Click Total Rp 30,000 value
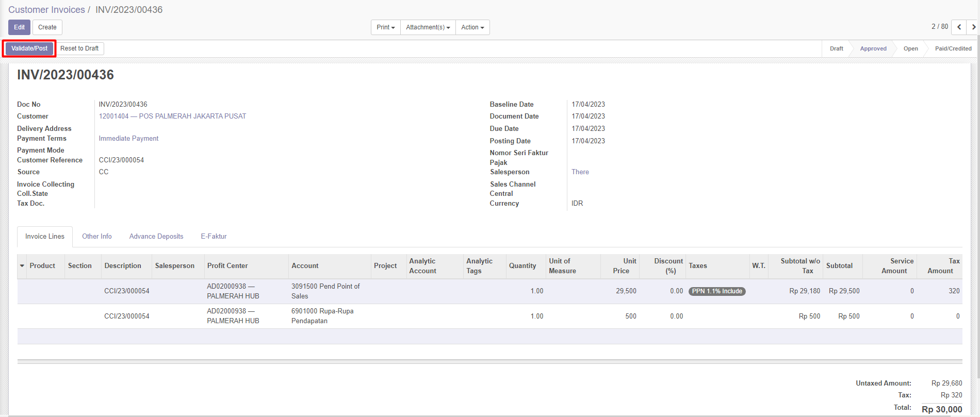980x417 pixels. [942, 409]
